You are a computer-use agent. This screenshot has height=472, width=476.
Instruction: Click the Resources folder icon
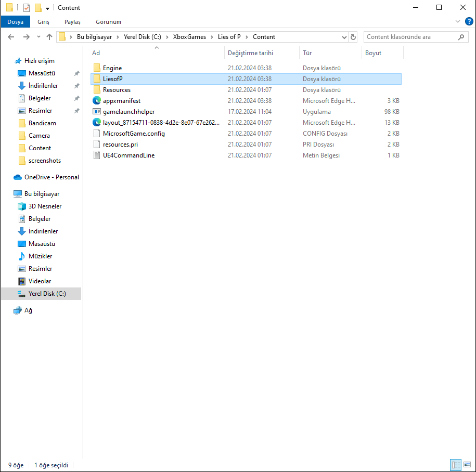(x=97, y=89)
